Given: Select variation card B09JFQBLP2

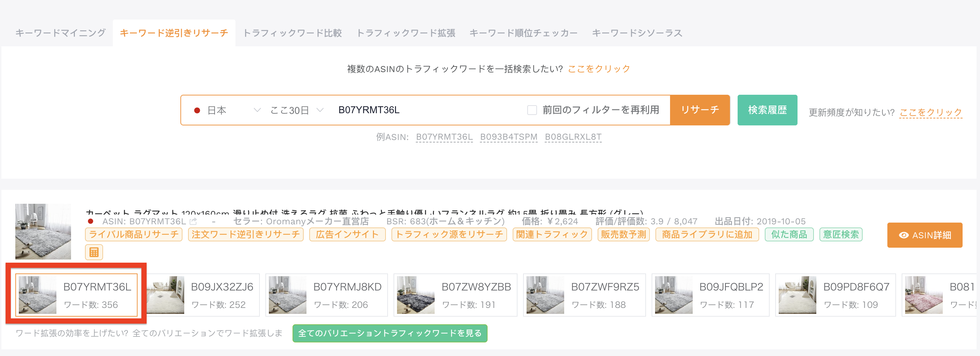Looking at the screenshot, I should coord(710,295).
